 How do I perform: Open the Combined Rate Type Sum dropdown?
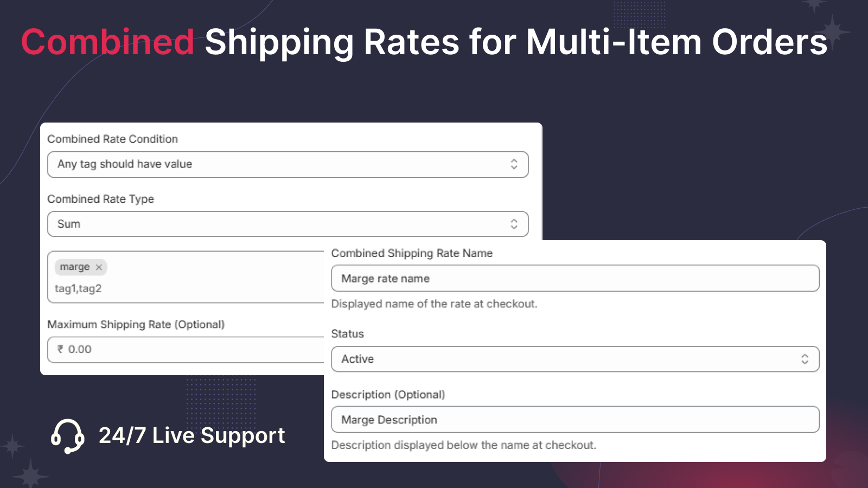(x=288, y=224)
